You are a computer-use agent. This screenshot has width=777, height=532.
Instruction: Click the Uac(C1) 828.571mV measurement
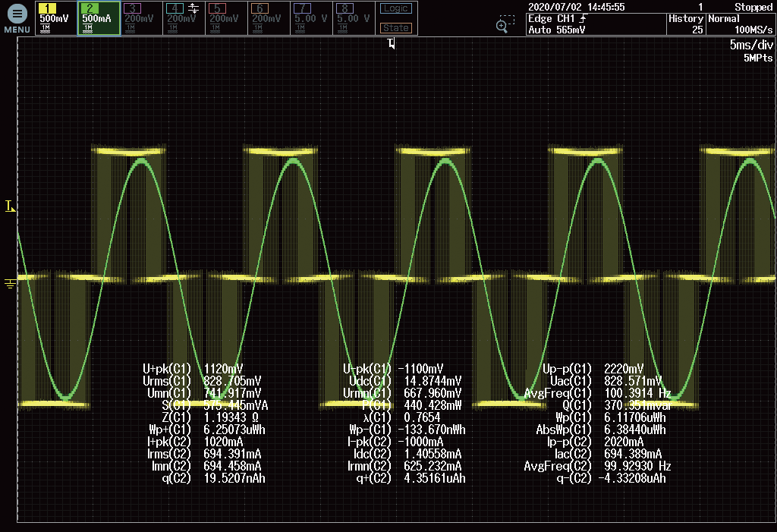tap(606, 381)
